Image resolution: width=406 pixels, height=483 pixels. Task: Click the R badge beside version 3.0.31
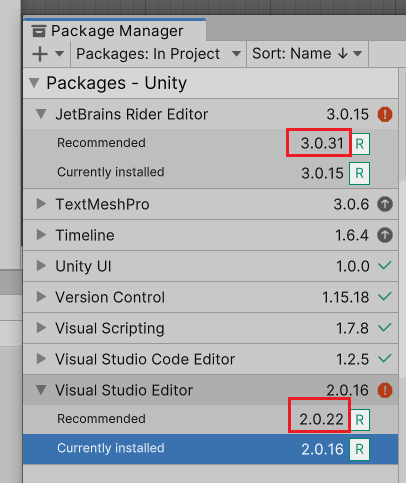tap(359, 144)
